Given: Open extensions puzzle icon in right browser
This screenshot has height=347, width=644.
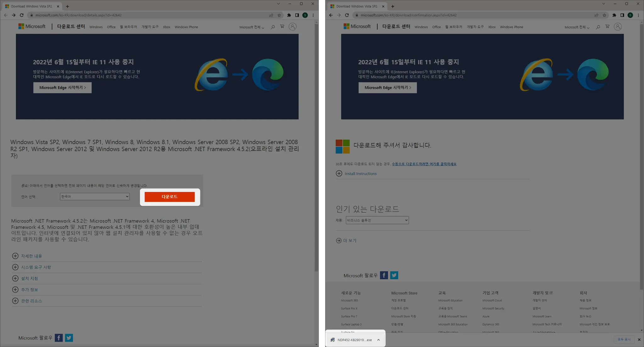Looking at the screenshot, I should (x=614, y=15).
